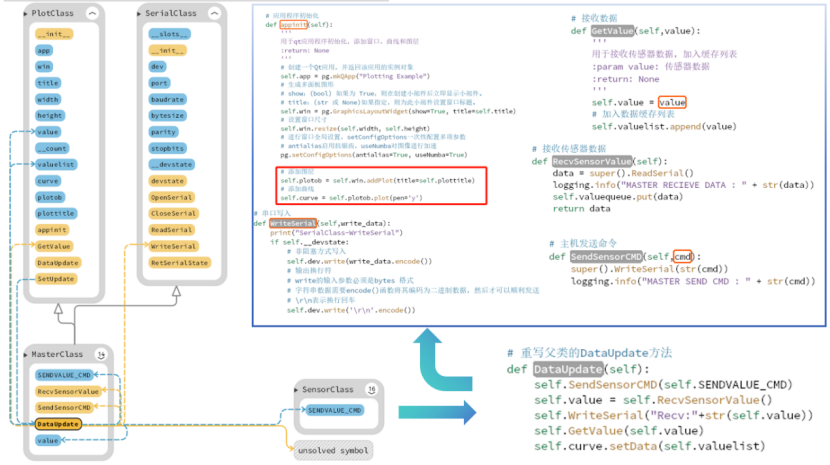Toggle the PlotClass disclosure triangle
Screen dimensions: 830x465
[25, 14]
